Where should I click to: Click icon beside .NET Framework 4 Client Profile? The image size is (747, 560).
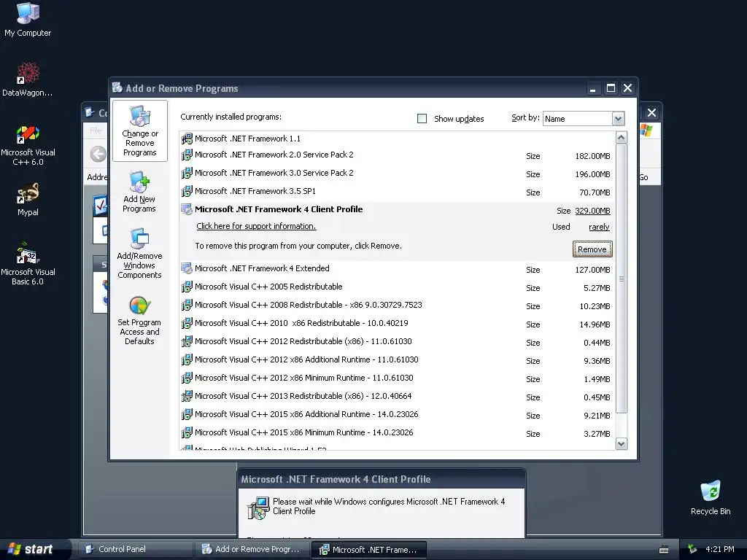[187, 209]
